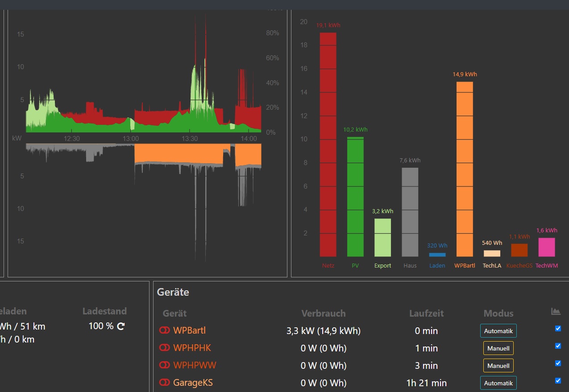Image resolution: width=569 pixels, height=392 pixels.
Task: Click the status icon beside WPHPHK
Action: (164, 348)
